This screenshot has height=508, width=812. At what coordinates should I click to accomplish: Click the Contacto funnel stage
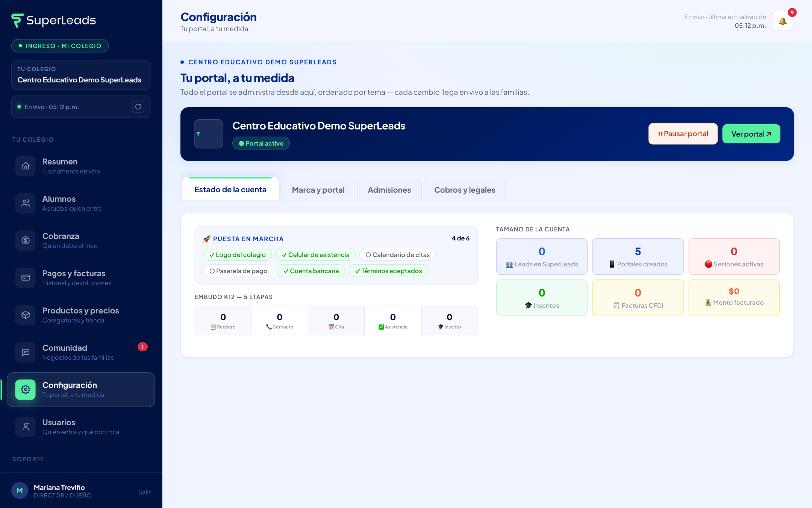click(x=280, y=321)
